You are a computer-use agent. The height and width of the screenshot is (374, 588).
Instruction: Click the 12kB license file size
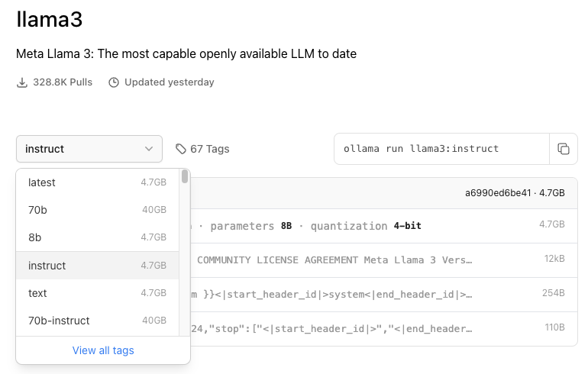coord(554,259)
